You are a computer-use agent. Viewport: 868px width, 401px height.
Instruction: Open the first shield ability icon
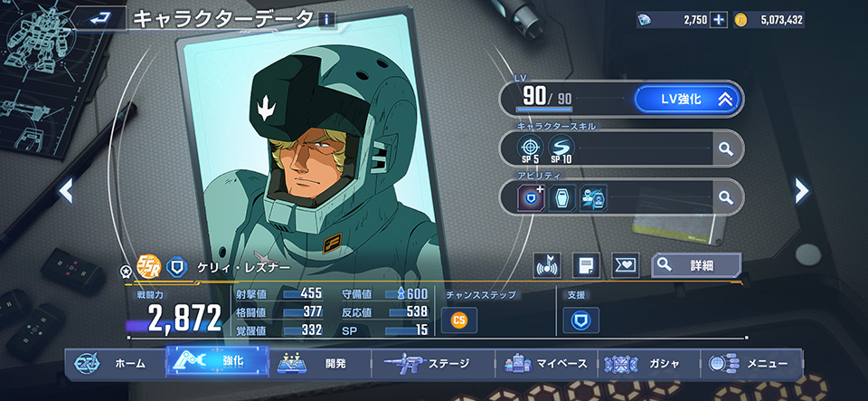(531, 197)
